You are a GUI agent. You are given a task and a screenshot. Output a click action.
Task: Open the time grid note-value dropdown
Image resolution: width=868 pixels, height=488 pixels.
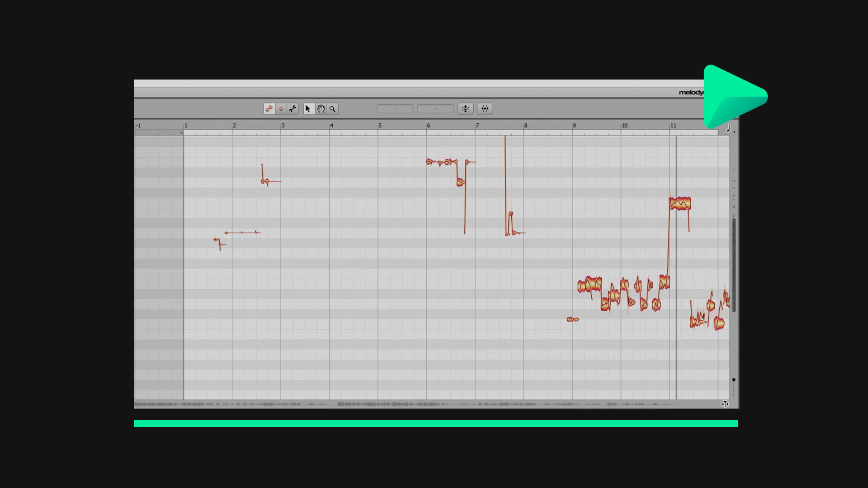tap(730, 129)
